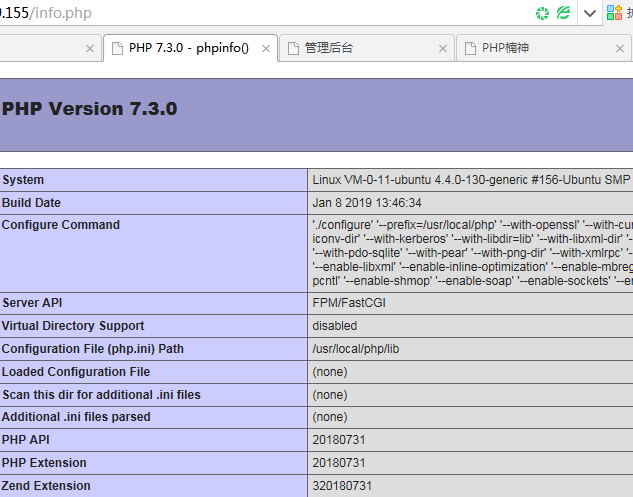Click the System row label
The width and height of the screenshot is (633, 497).
(23, 180)
